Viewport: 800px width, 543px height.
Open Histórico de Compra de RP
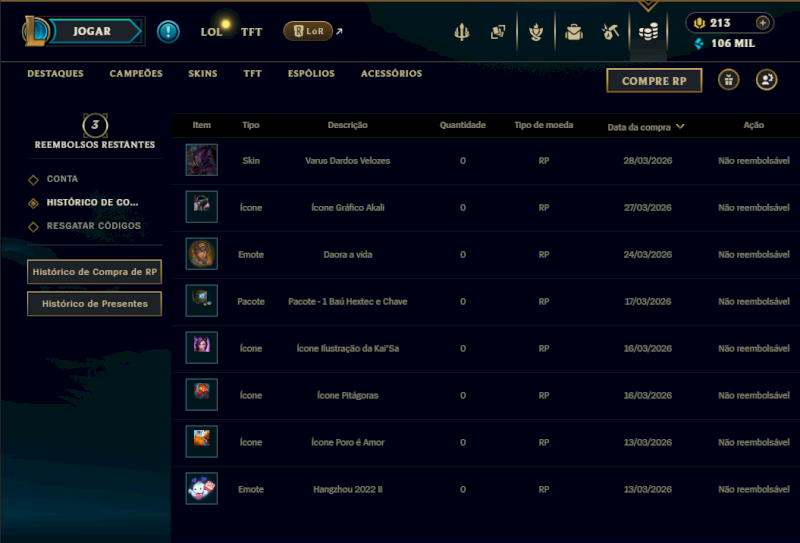94,272
